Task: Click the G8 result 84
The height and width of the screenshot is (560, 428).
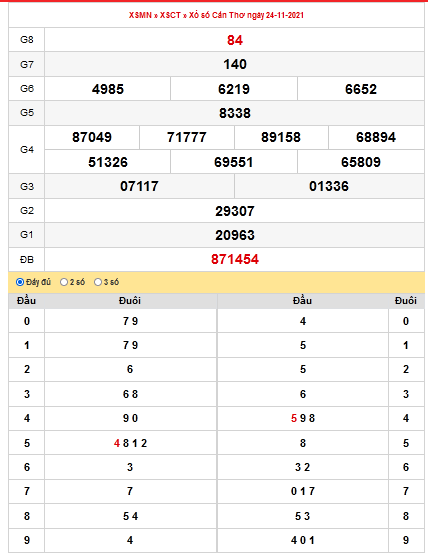Action: point(235,40)
